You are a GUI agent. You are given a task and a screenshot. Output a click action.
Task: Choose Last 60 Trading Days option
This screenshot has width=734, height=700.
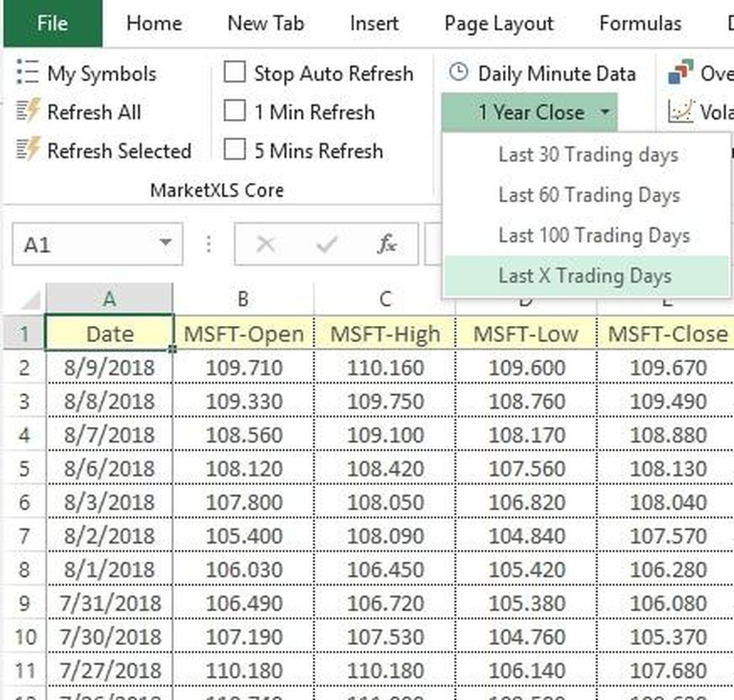tap(586, 195)
